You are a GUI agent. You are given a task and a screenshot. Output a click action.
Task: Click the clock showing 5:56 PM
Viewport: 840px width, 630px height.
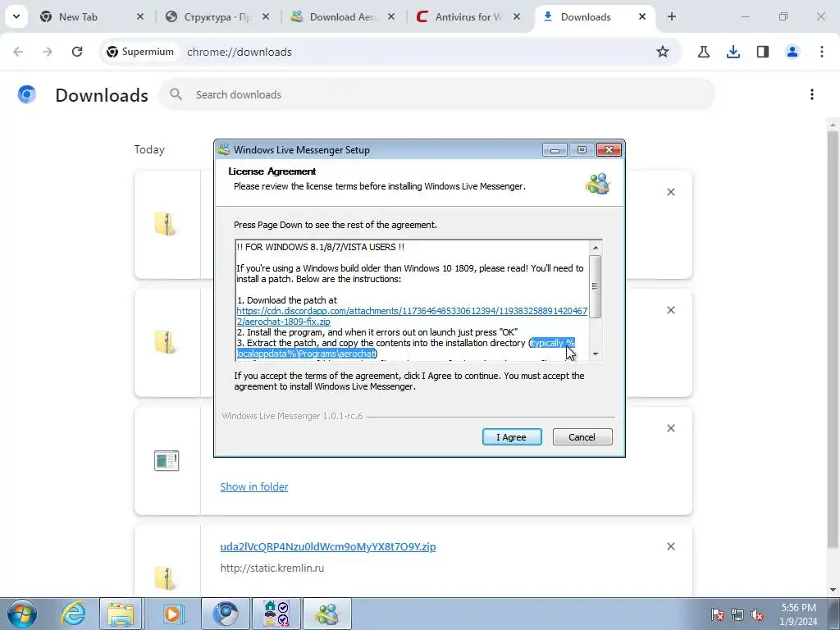(x=798, y=614)
